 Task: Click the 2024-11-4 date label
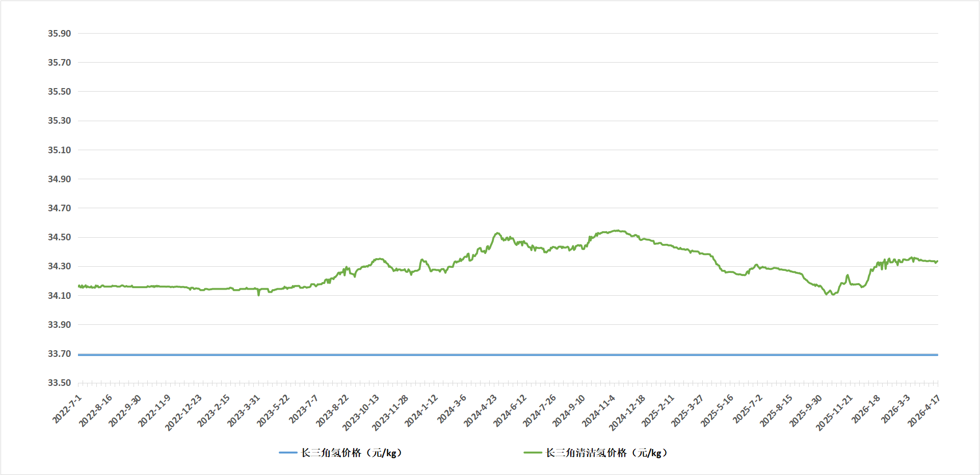coord(599,411)
